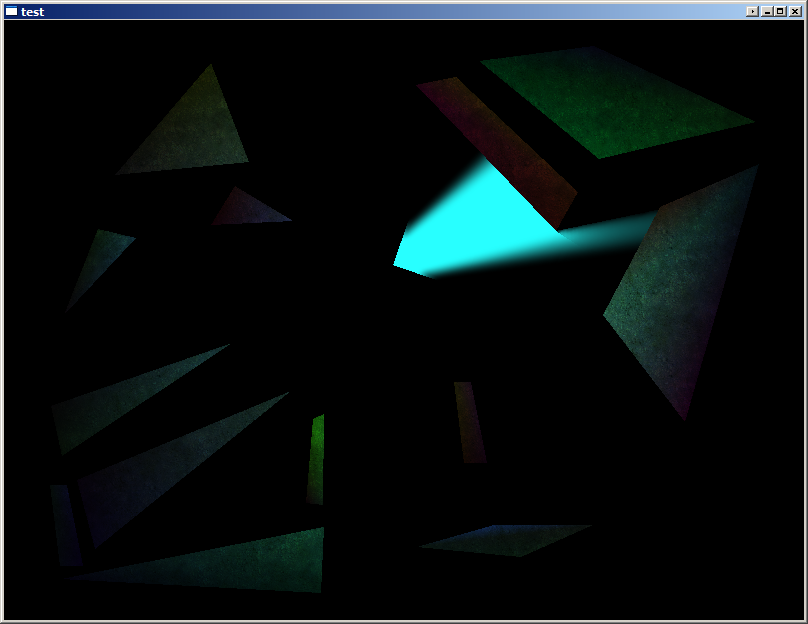Select the dark blue strip at lower-left edge

tap(66, 525)
